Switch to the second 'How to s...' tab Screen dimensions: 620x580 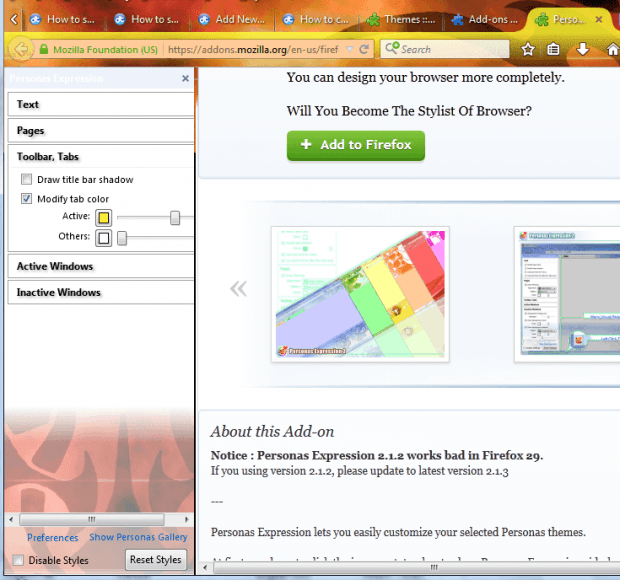click(147, 19)
